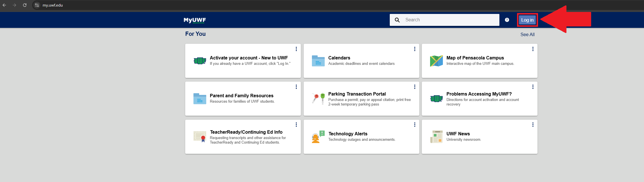Open TeacherReady/Continuing Ed Info title
Image resolution: width=644 pixels, height=182 pixels.
coord(246,132)
